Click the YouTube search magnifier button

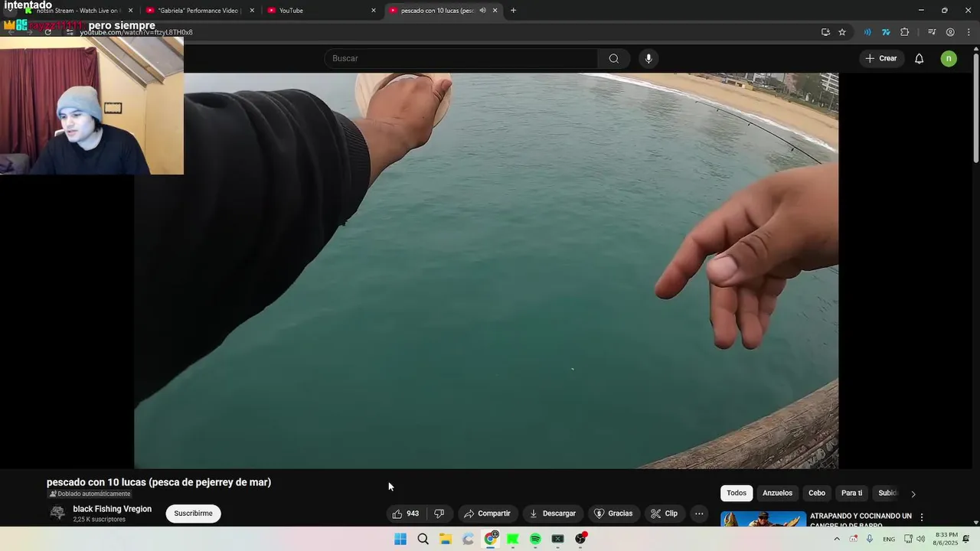(613, 58)
